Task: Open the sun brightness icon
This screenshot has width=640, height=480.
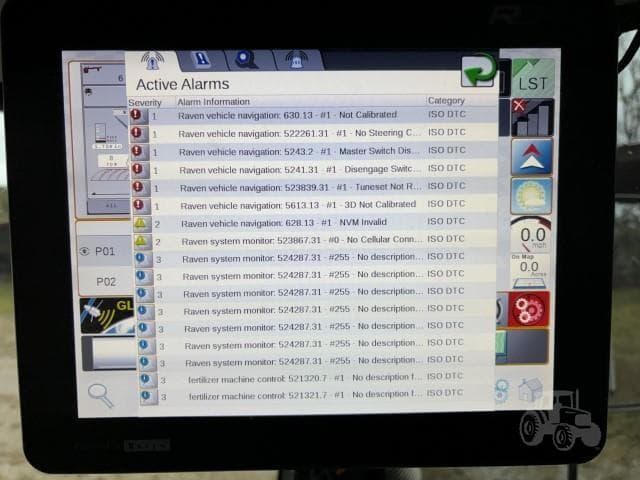Action: point(531,196)
